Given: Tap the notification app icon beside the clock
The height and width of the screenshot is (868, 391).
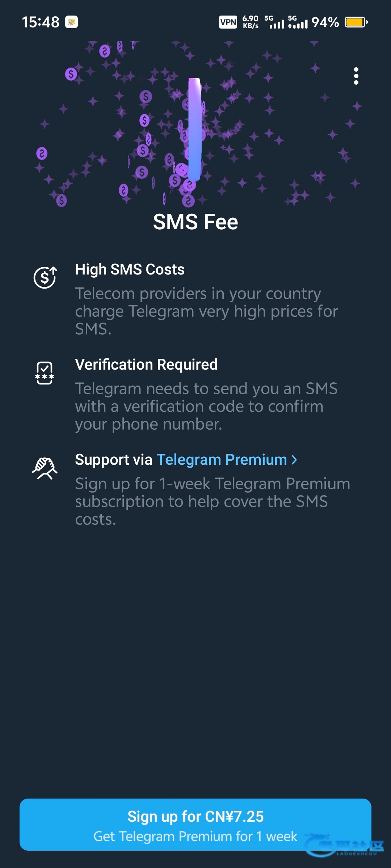Looking at the screenshot, I should (x=72, y=22).
